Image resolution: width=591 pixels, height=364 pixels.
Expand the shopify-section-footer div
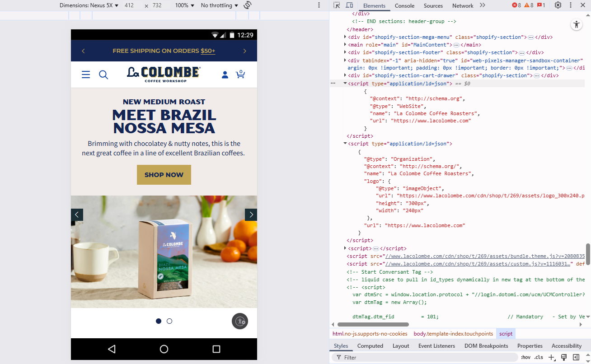click(345, 52)
